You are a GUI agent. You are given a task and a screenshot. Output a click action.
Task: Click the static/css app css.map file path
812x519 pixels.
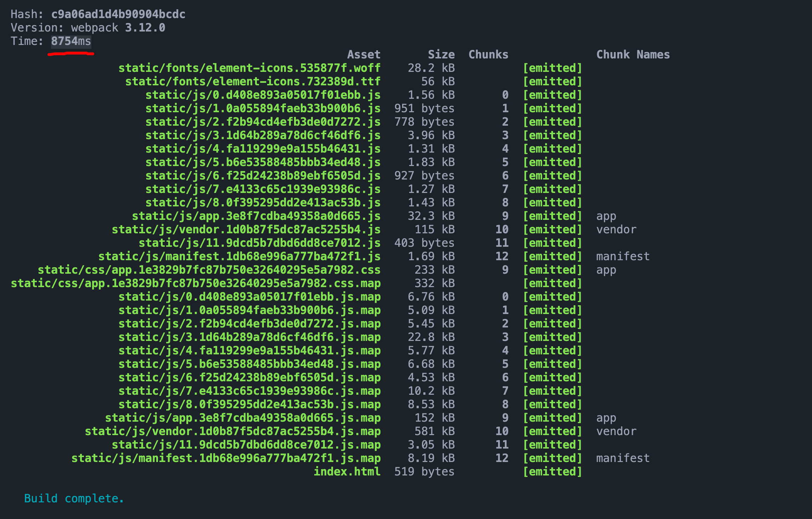point(196,284)
